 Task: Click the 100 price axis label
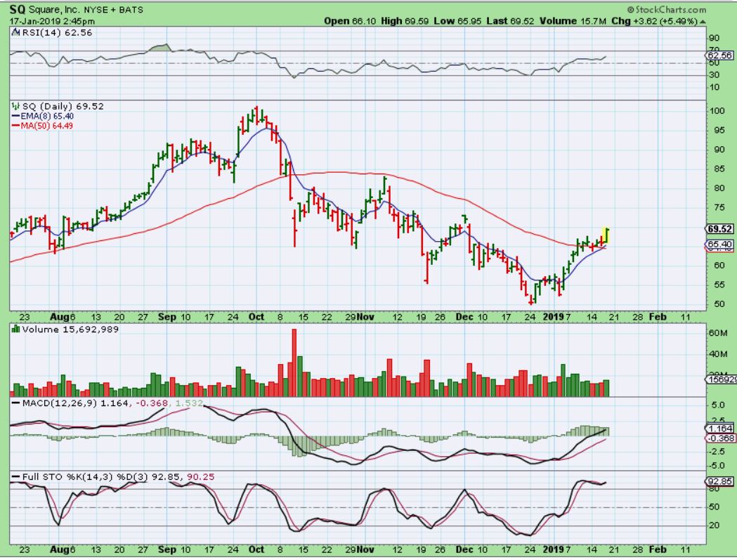718,111
